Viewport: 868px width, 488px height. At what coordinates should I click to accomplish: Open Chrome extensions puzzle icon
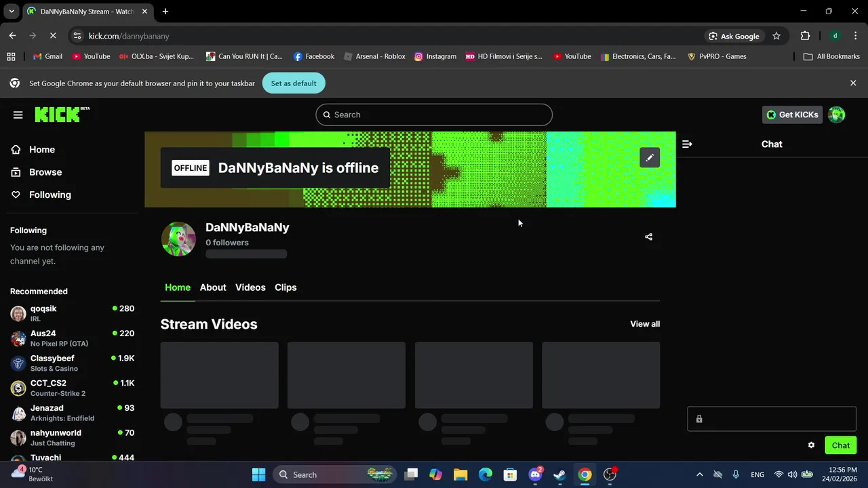(805, 36)
